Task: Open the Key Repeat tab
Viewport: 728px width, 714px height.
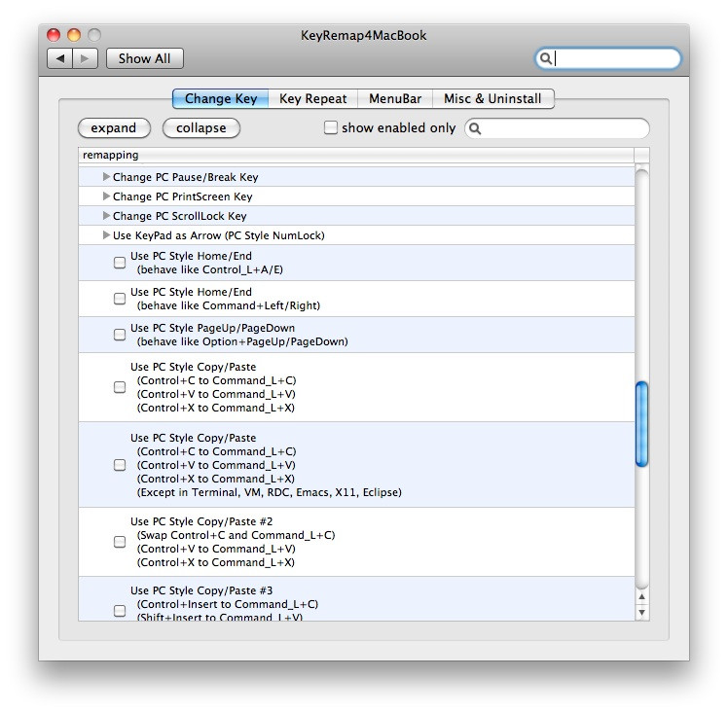Action: (313, 99)
